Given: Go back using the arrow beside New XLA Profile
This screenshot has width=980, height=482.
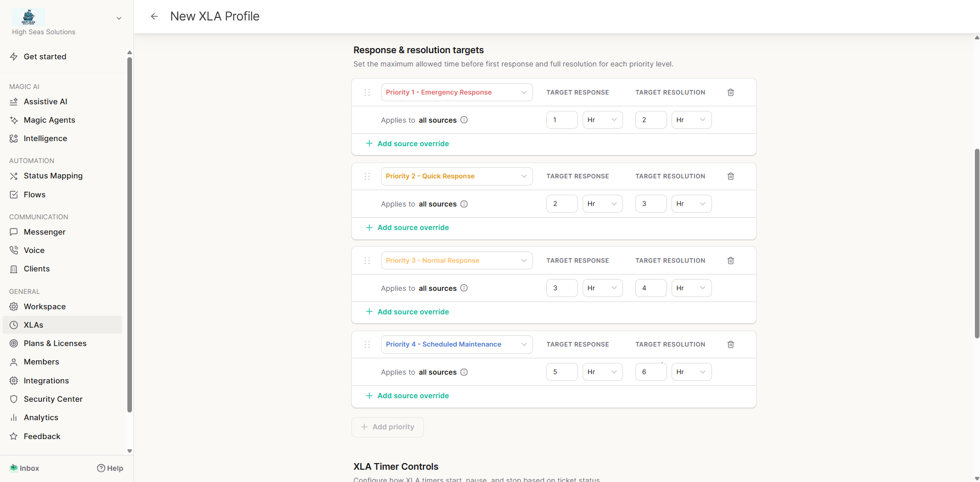Looking at the screenshot, I should click(x=154, y=16).
